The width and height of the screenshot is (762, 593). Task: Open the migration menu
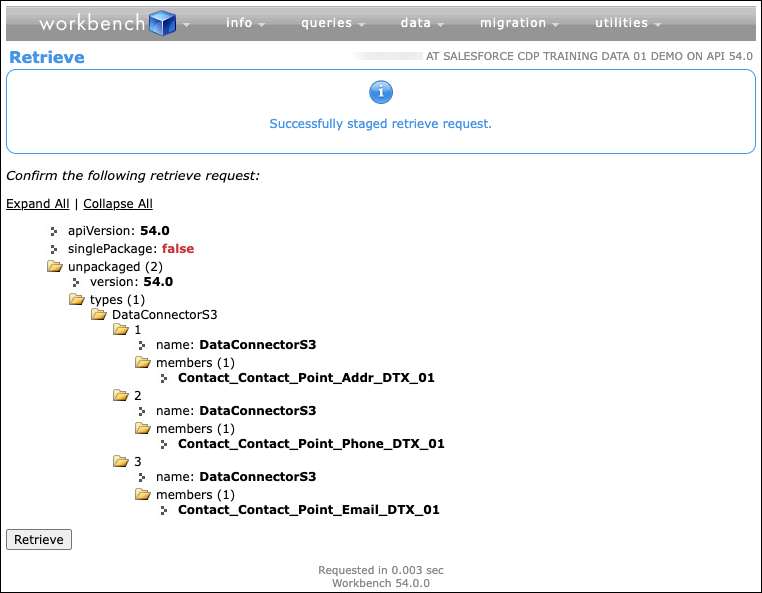click(519, 23)
